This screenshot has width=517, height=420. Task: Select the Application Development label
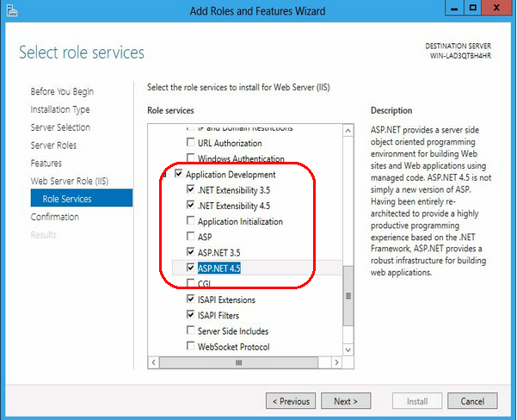(231, 175)
